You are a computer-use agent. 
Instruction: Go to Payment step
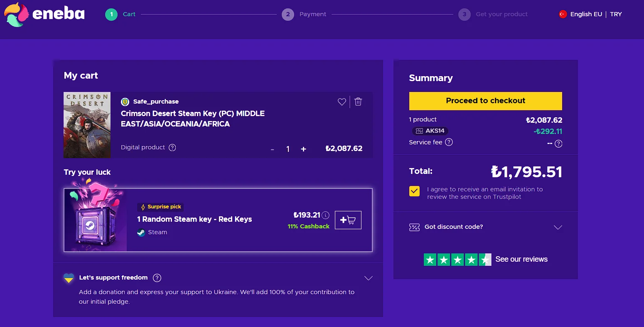(304, 15)
